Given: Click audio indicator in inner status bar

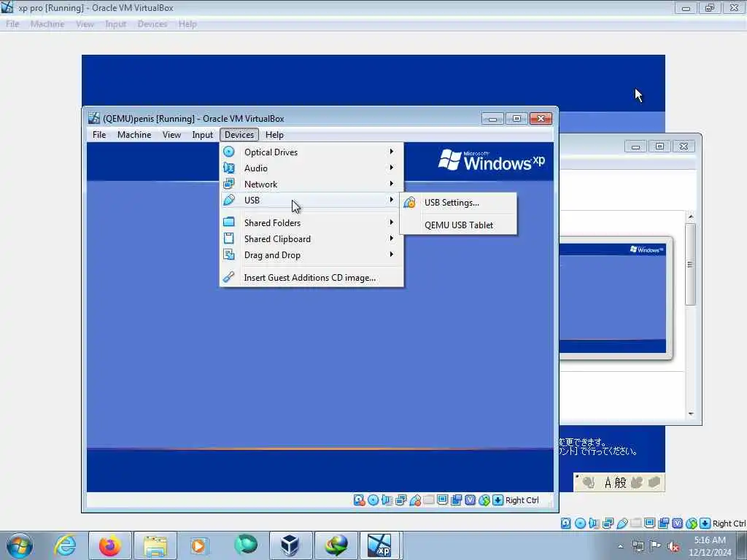Looking at the screenshot, I should (387, 500).
